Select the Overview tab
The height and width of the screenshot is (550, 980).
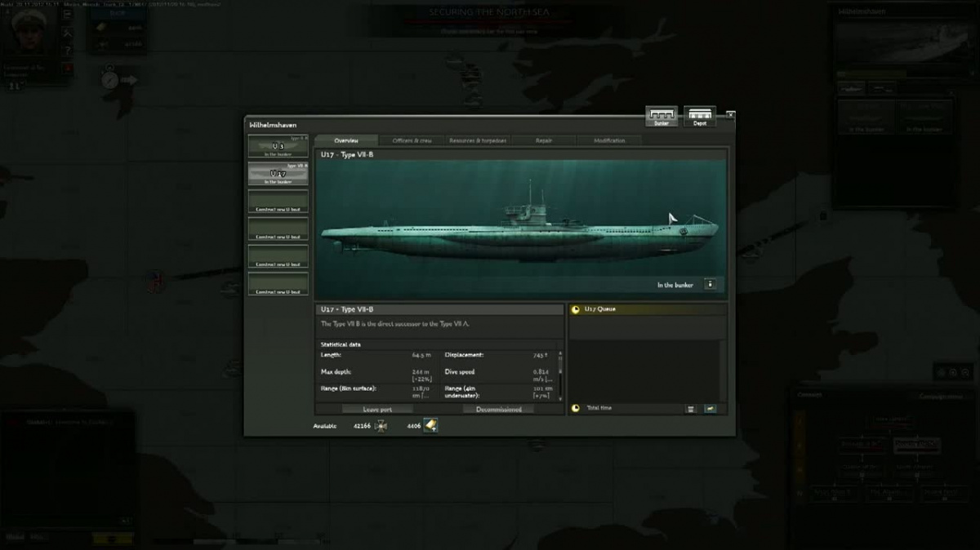[346, 140]
